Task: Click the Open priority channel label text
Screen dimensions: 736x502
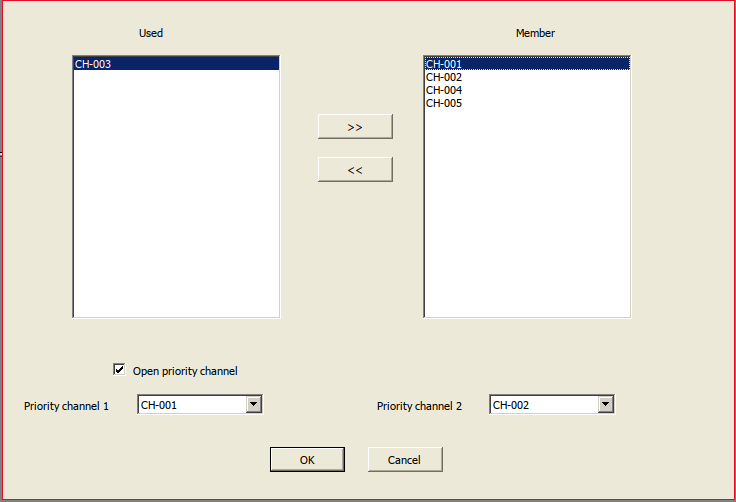Action: click(185, 371)
